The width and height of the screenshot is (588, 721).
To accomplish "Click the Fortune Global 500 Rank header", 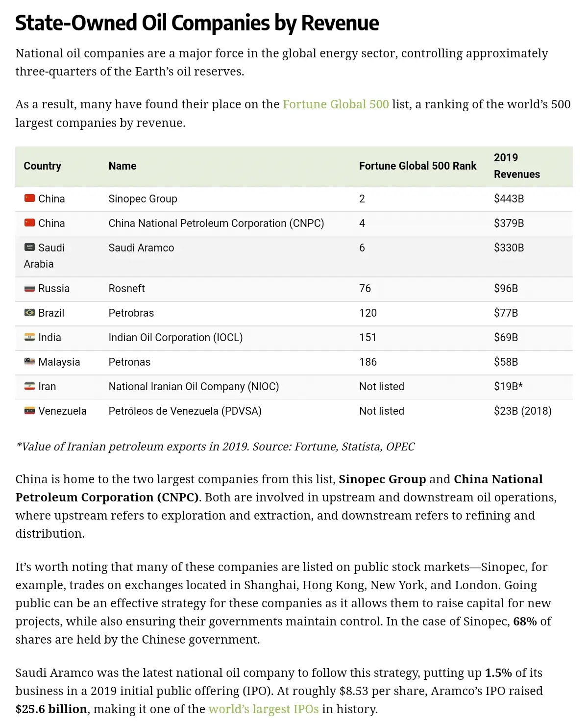I will [417, 166].
